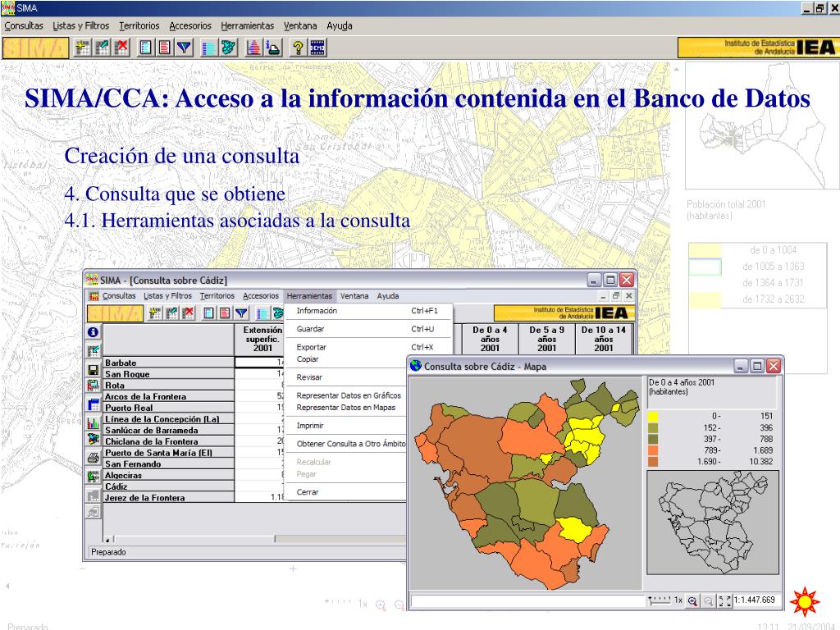Click Herramientas in the Cádiz query menu bar
Viewport: 840px width, 630px height.
click(x=309, y=295)
